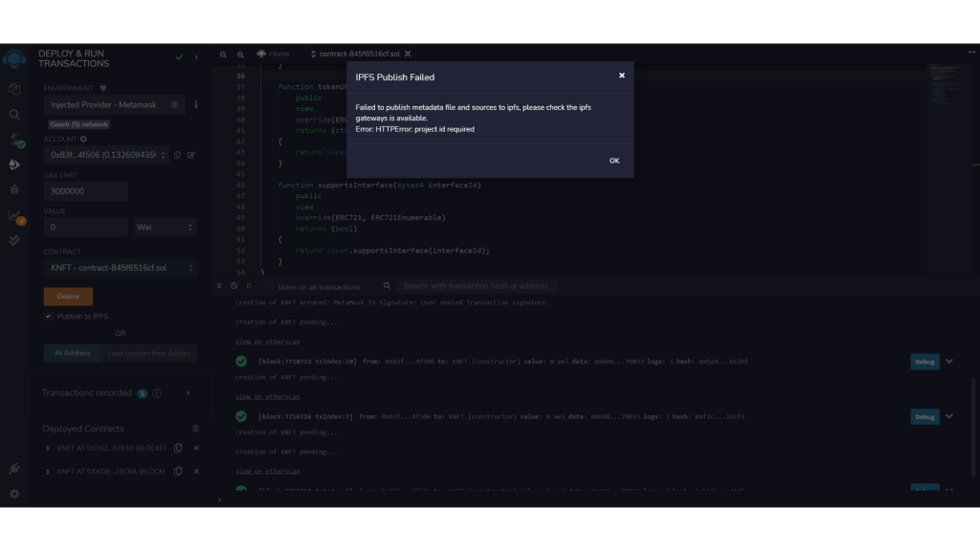Click OK in IPFS Publish Failed dialog
The width and height of the screenshot is (980, 551).
tap(613, 161)
